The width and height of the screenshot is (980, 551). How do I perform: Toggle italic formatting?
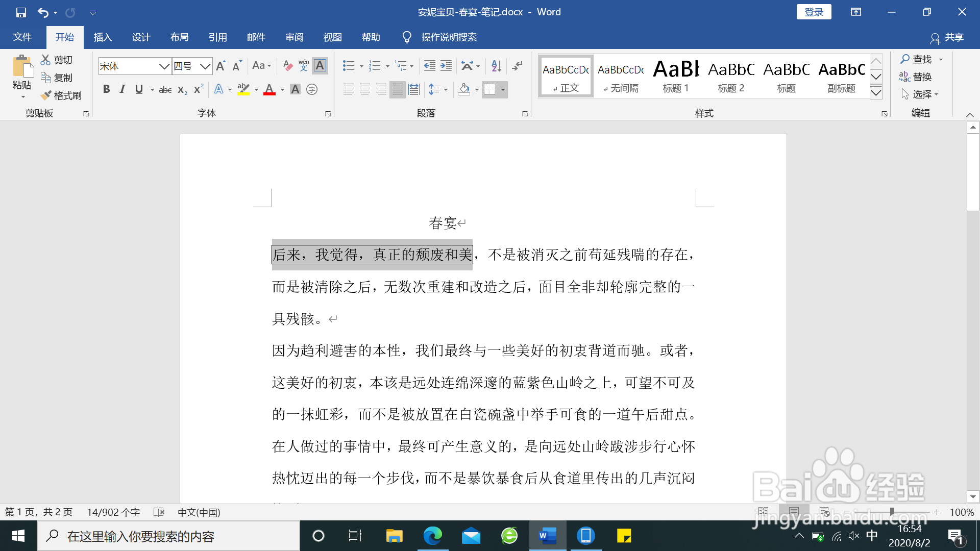pyautogui.click(x=122, y=89)
